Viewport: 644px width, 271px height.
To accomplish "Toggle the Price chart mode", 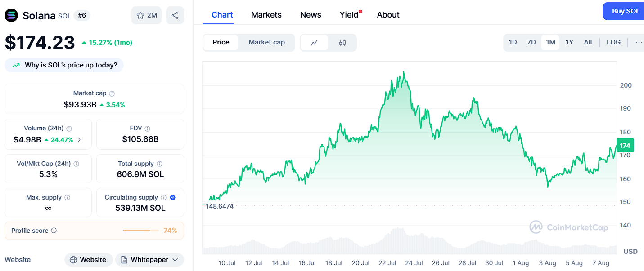I will 221,42.
